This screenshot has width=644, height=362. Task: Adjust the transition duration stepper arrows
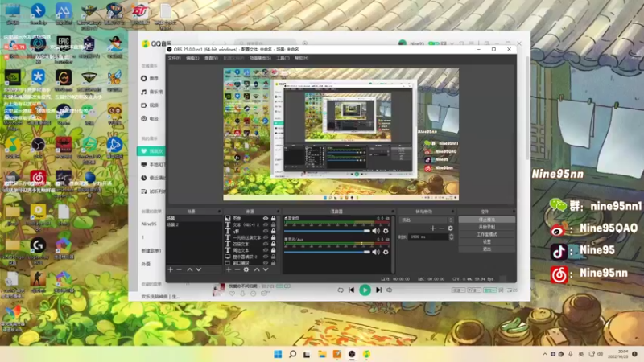tap(452, 237)
